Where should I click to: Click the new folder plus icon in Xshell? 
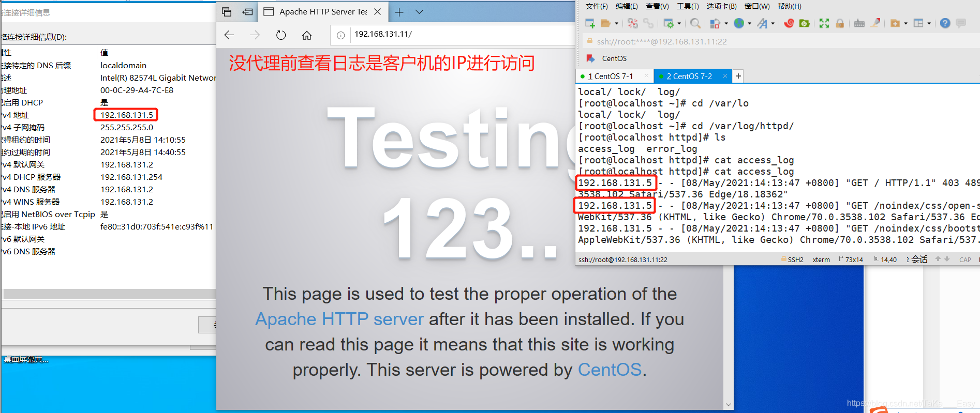point(895,23)
